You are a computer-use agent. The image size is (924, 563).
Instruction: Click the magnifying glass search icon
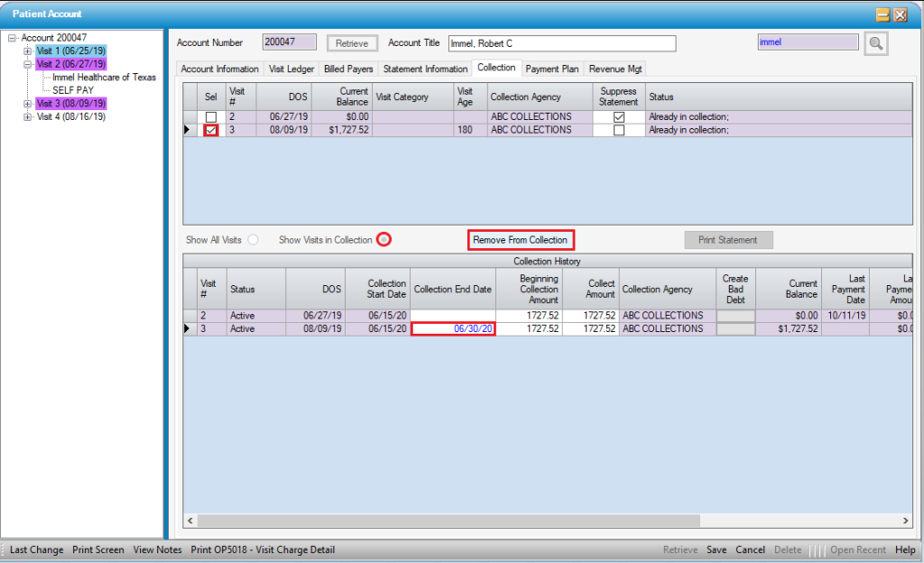(x=874, y=43)
